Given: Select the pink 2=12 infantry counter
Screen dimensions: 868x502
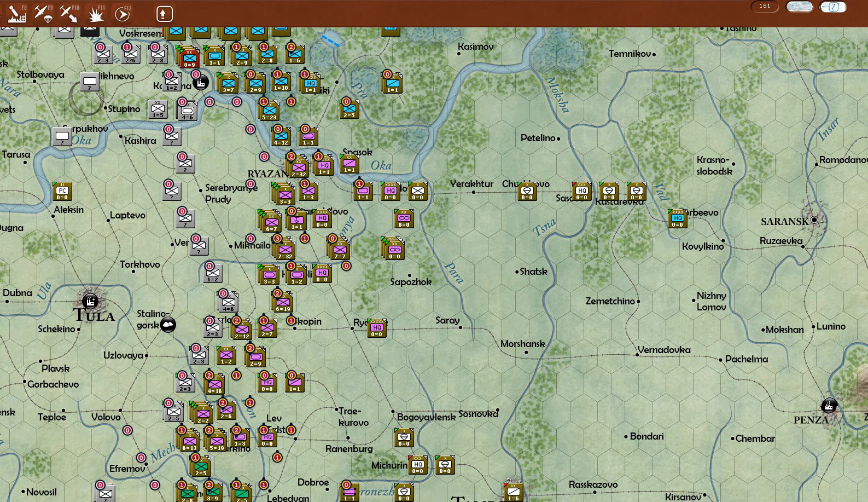Looking at the screenshot, I should (242, 329).
